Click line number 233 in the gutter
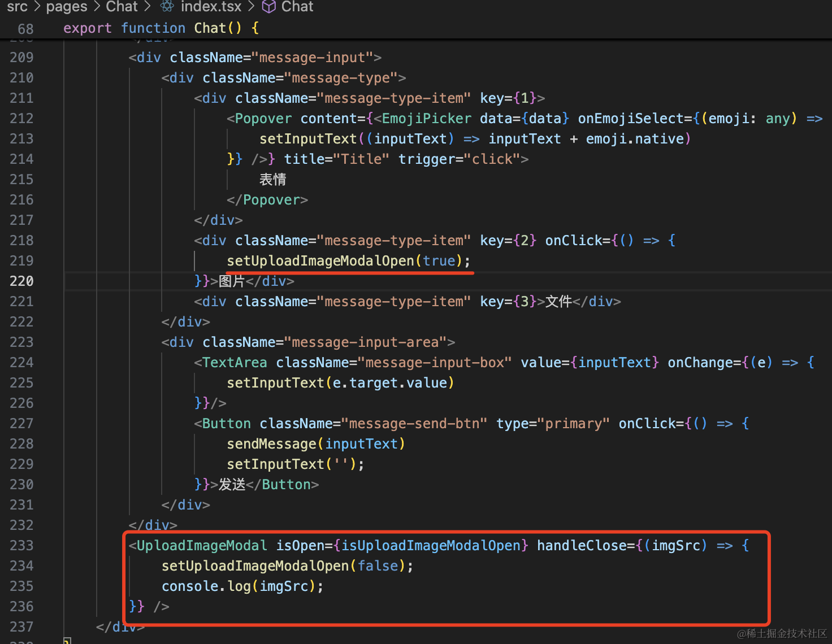The image size is (832, 644). (21, 546)
